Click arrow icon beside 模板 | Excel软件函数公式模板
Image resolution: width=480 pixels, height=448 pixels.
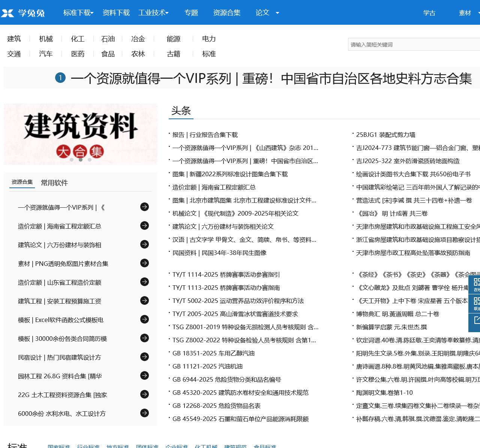[x=144, y=319]
